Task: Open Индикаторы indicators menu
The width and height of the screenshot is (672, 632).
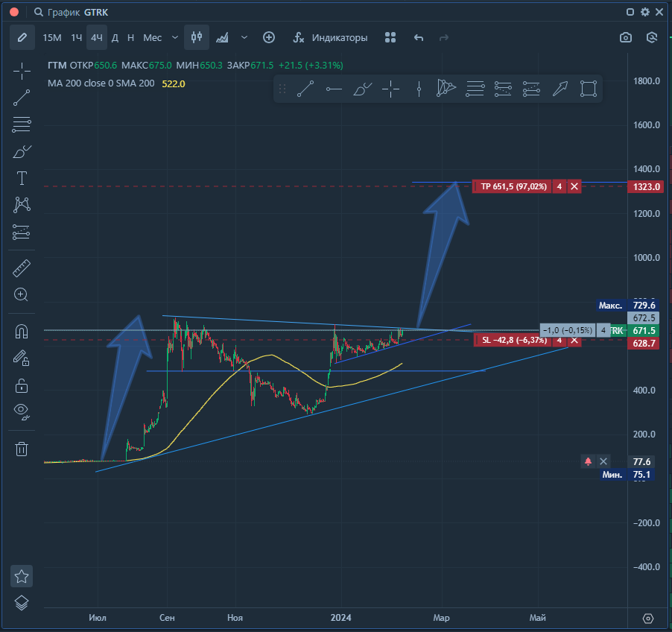Action: tap(330, 38)
